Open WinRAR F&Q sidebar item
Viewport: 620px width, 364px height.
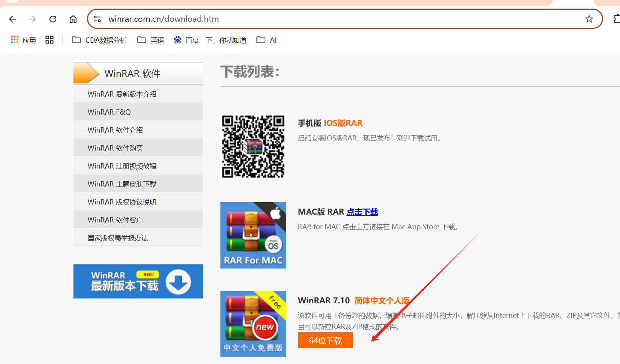tap(138, 112)
